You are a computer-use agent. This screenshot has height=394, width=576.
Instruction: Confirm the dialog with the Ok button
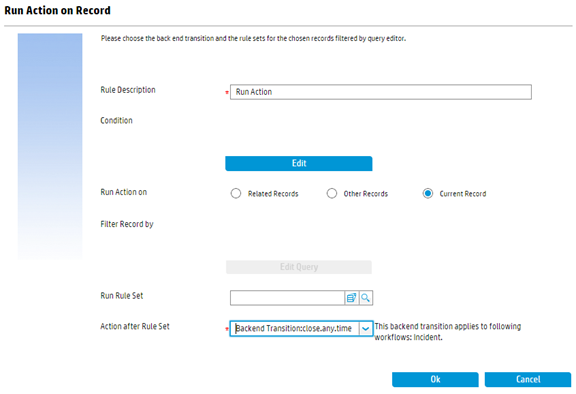pos(435,379)
